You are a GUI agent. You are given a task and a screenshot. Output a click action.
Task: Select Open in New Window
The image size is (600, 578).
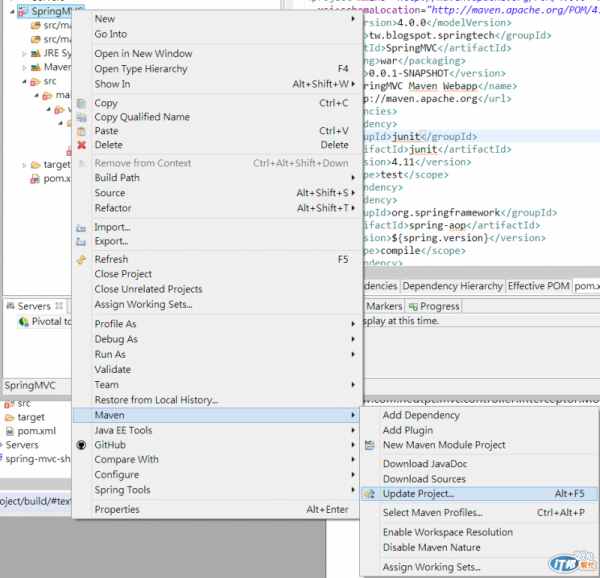pos(215,54)
